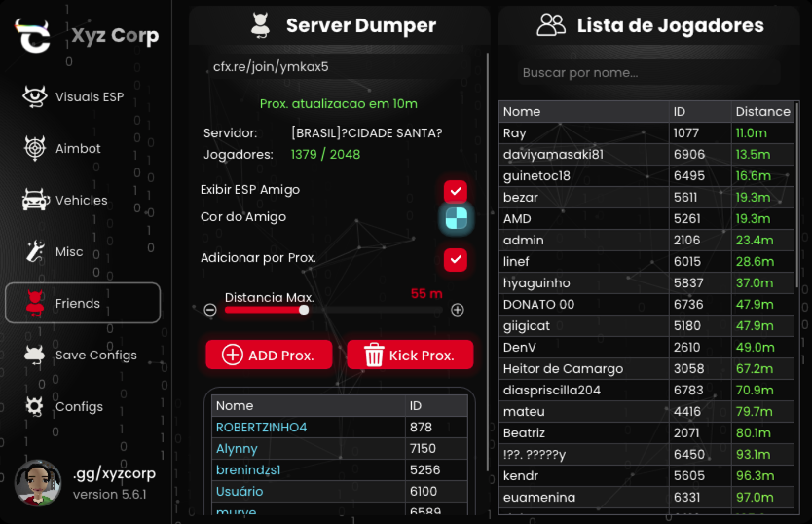Screen dimensions: 812x524
Task: Click the Visuals ESP eye icon
Action: 34,96
